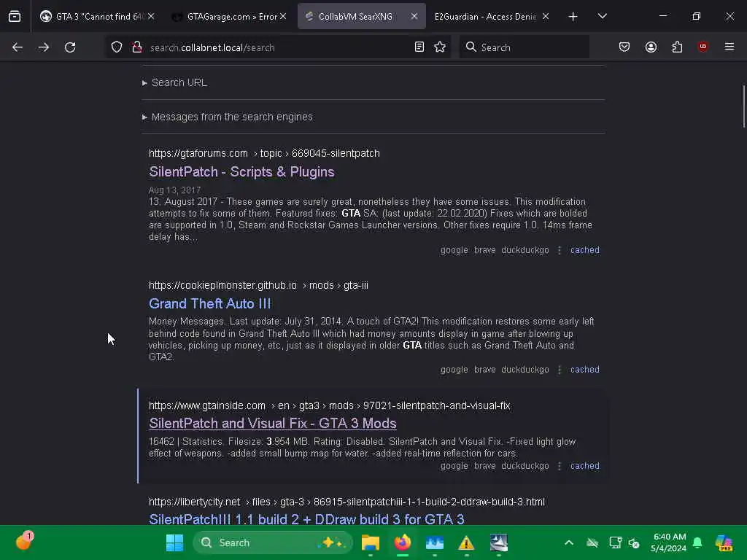Screen dimensions: 747x560
Task: Click the libertycity.net result URL
Action: 347,502
